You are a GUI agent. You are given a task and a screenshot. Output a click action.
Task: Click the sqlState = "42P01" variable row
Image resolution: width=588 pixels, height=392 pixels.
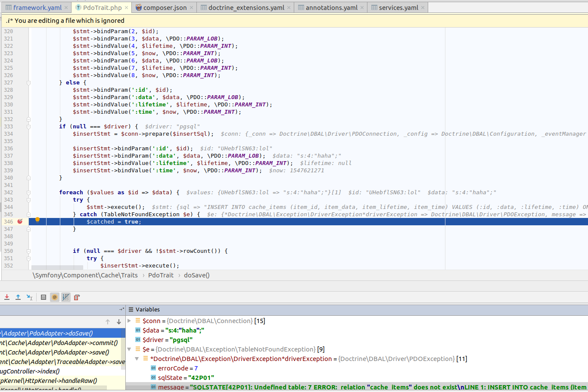[357, 377]
